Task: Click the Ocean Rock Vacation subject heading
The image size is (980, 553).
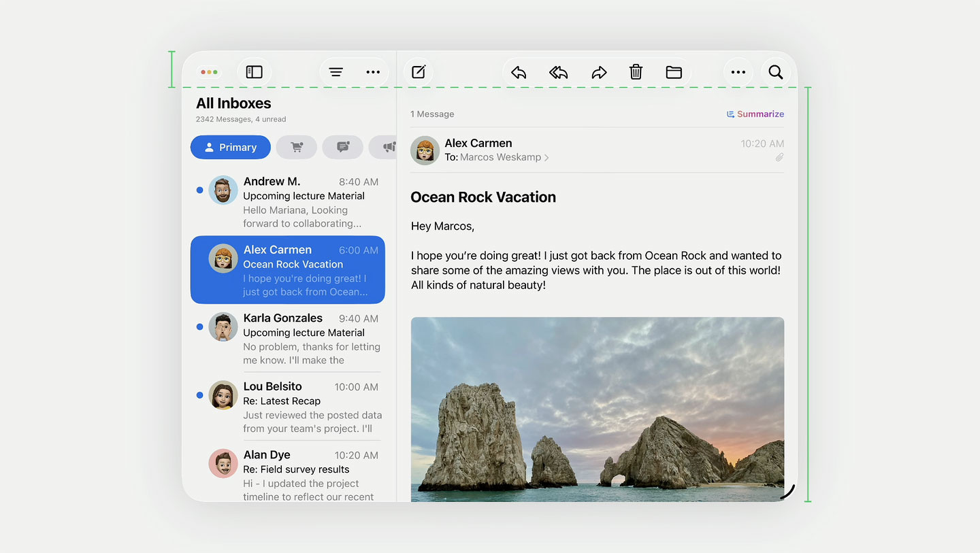Action: (483, 197)
